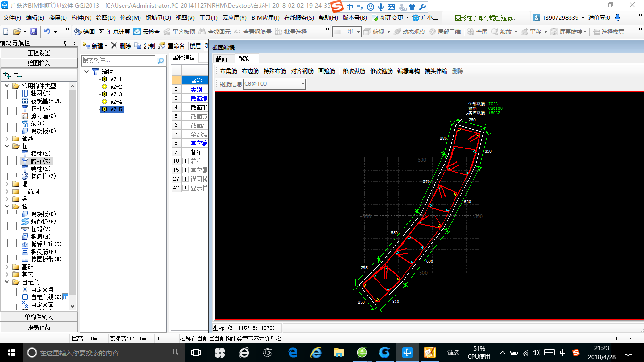The height and width of the screenshot is (362, 644).
Task: Switch to the 截面 tab
Action: pyautogui.click(x=221, y=59)
